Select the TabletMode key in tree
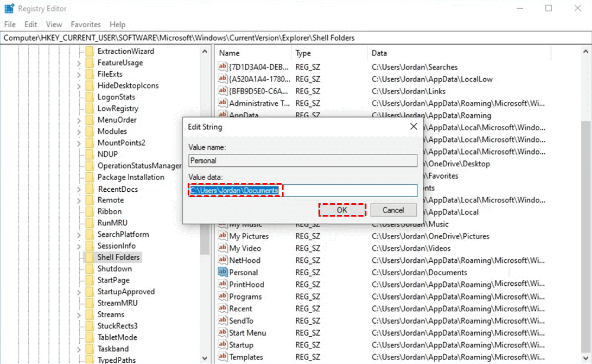The width and height of the screenshot is (592, 364). [117, 337]
